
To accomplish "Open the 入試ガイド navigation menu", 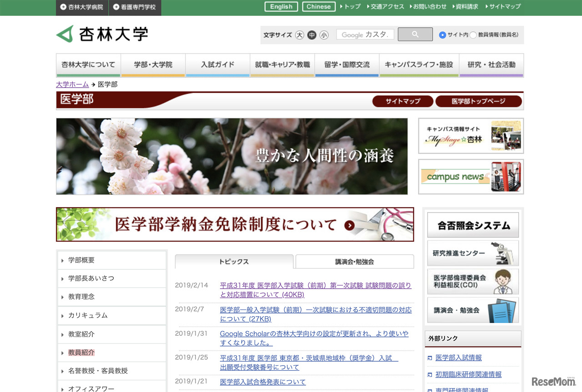I will tap(217, 65).
